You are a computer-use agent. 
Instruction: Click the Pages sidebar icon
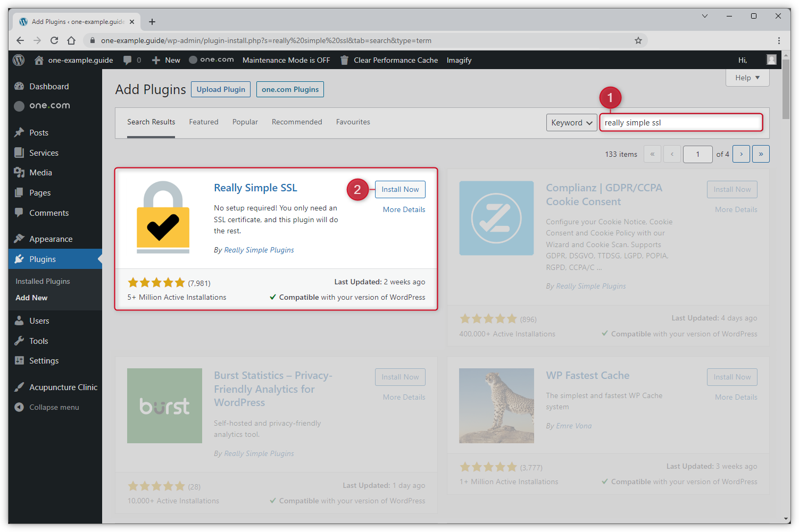point(19,192)
